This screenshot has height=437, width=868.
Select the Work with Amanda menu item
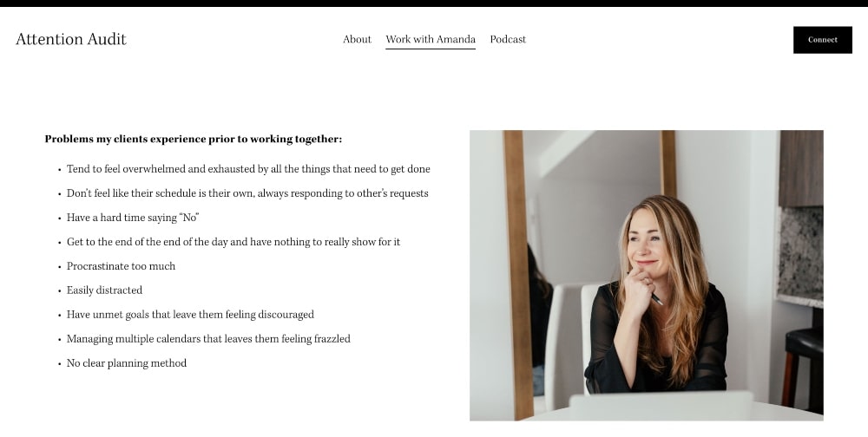click(x=431, y=39)
